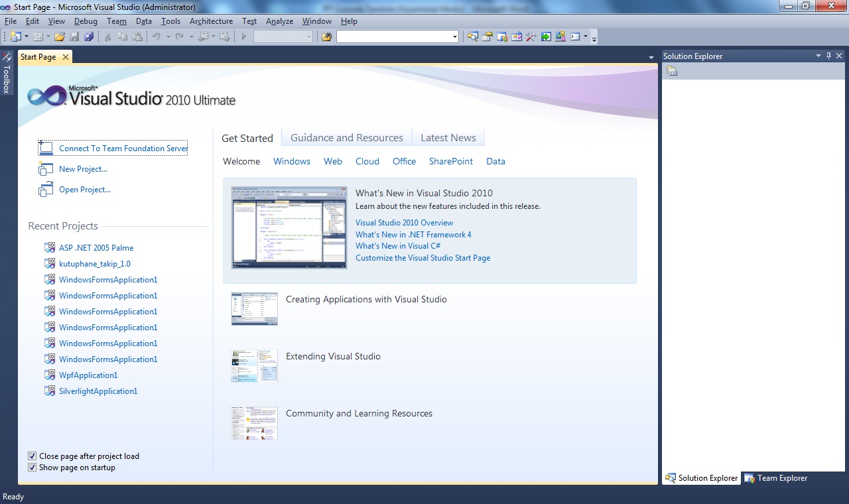The image size is (849, 504).
Task: Click the Command Window toolbar icon
Action: point(575,37)
